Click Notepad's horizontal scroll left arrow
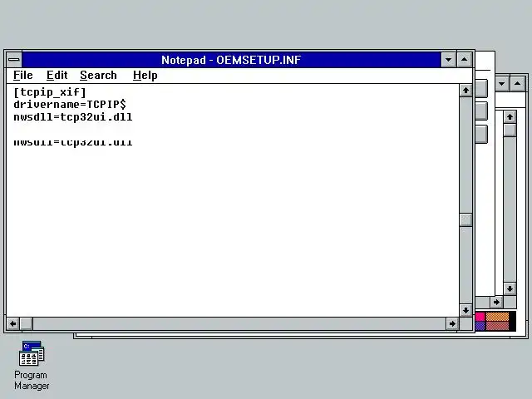This screenshot has width=532, height=399. click(x=13, y=323)
